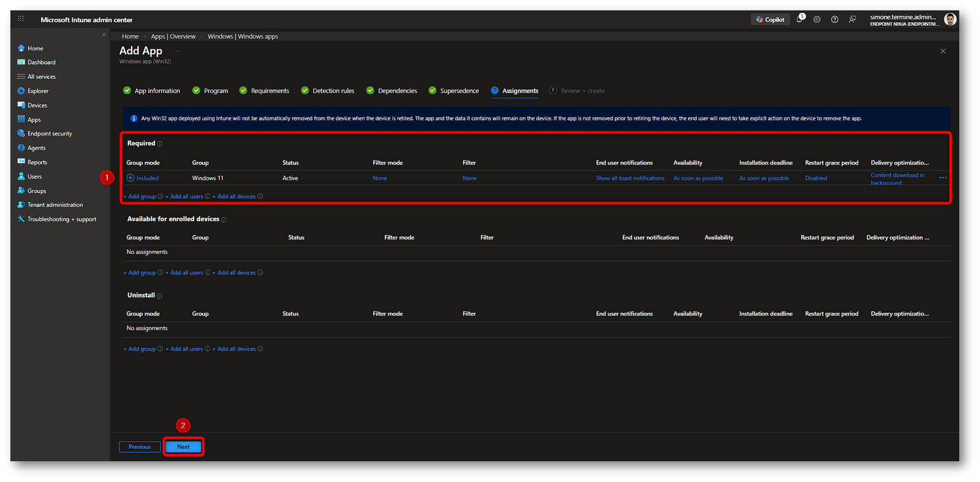Click the Previous button

click(140, 447)
